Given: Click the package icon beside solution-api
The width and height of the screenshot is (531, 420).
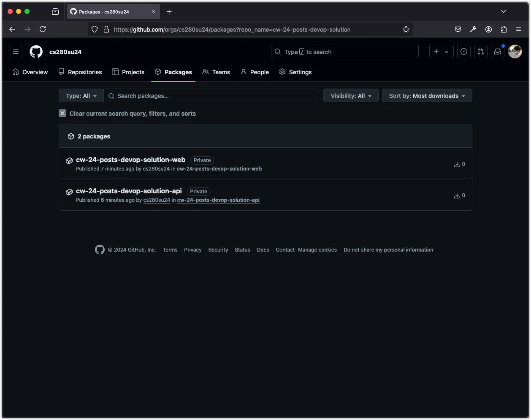Looking at the screenshot, I should [69, 192].
